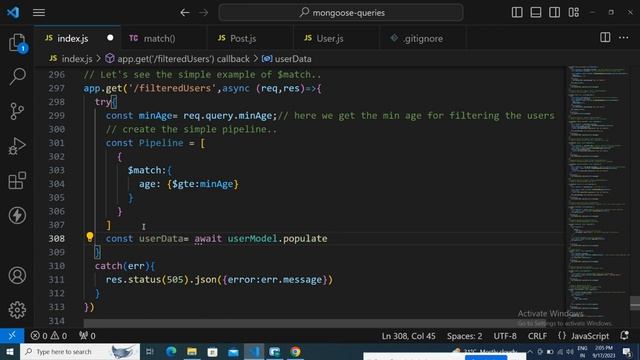Click the unsaved dot on index.js tab

pos(110,38)
